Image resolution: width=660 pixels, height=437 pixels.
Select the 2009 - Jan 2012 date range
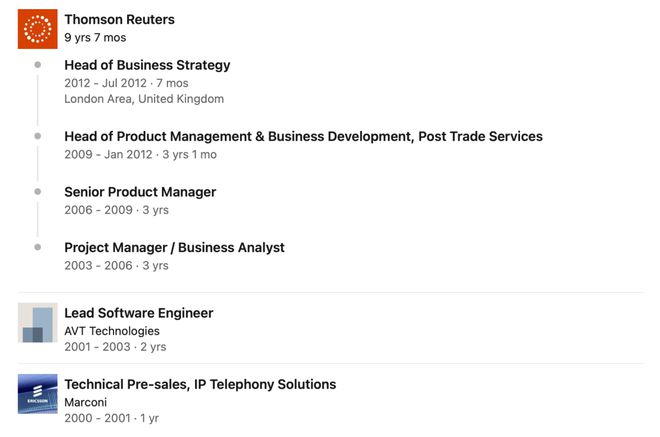coord(108,155)
